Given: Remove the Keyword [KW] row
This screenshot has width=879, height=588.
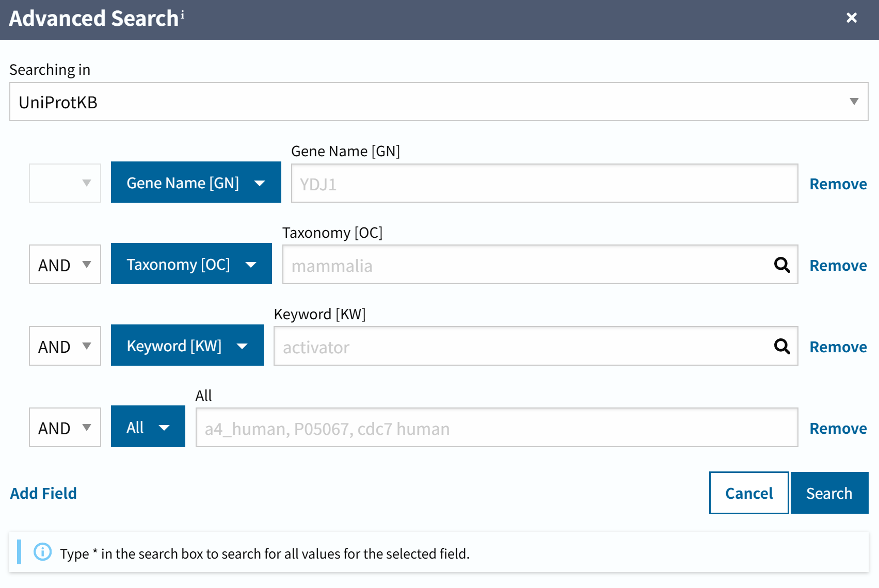Looking at the screenshot, I should tap(838, 347).
